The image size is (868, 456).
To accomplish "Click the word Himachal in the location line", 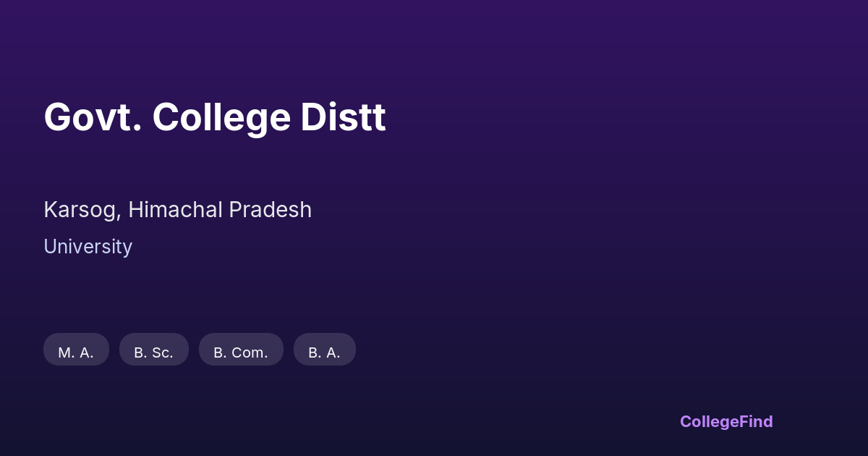I will click(x=175, y=210).
